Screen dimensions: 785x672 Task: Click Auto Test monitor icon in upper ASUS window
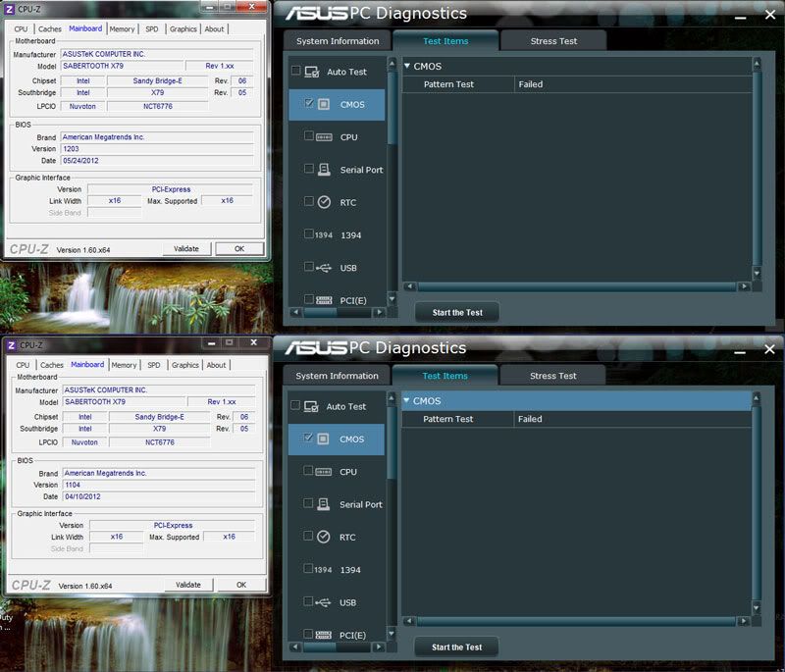pyautogui.click(x=312, y=72)
